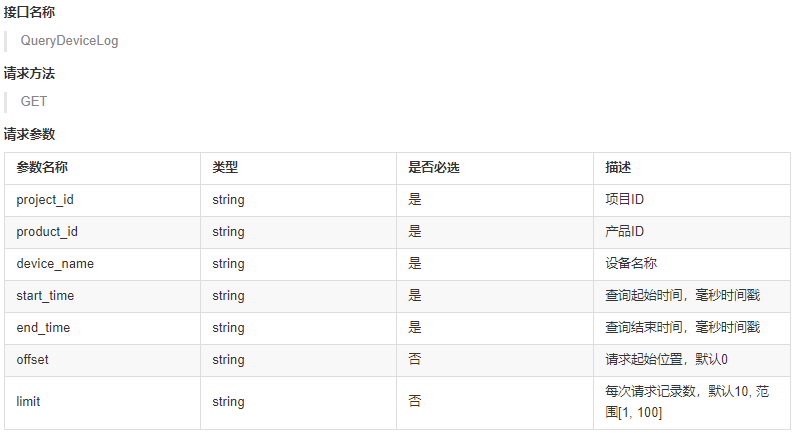Image resolution: width=794 pixels, height=433 pixels.
Task: Click the 产品ID description cell
Action: tap(624, 232)
